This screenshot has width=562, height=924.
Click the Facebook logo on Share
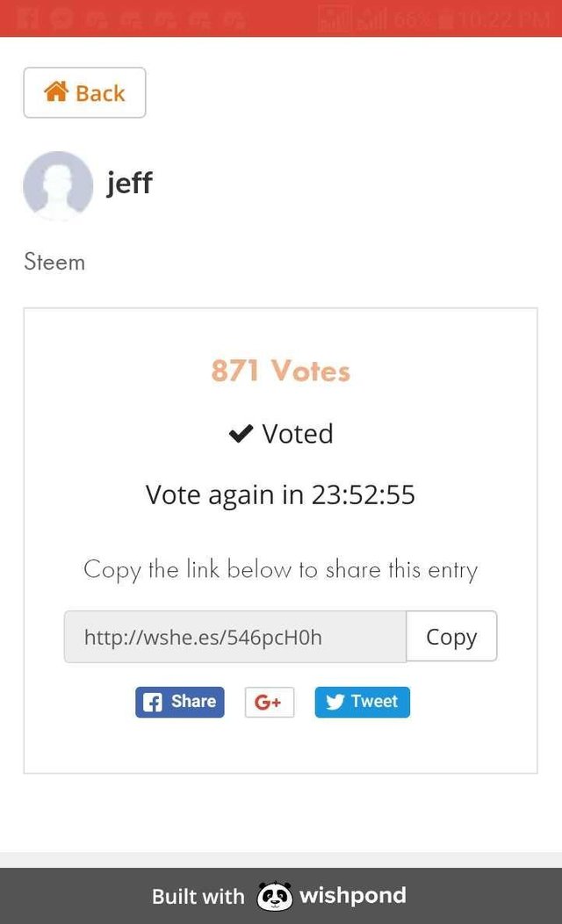(x=153, y=703)
